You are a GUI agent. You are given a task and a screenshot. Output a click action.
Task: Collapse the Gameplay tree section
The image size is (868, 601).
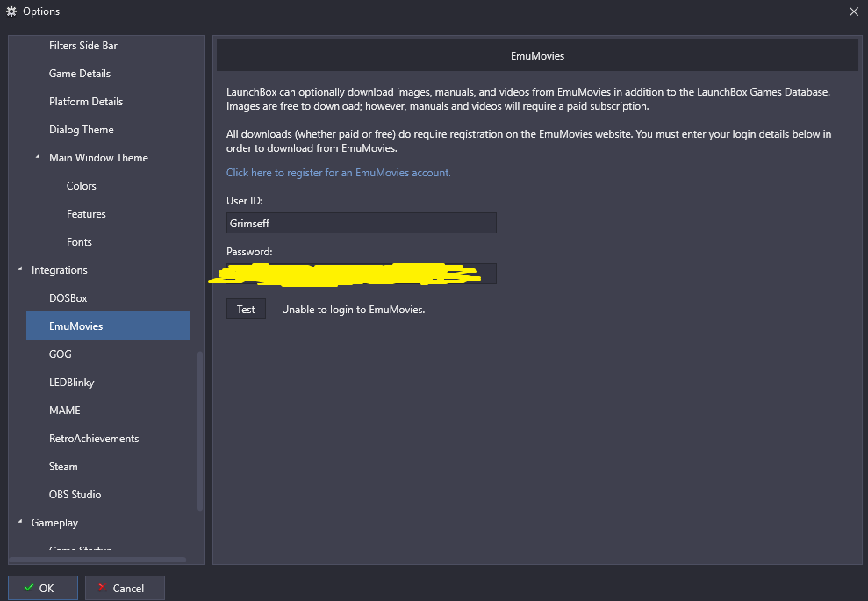coord(20,522)
